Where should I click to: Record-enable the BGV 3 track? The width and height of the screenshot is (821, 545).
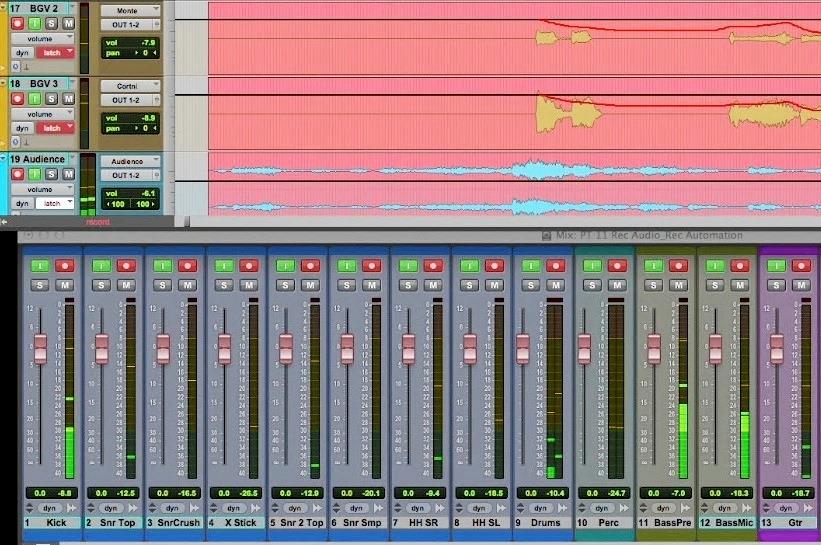[17, 98]
